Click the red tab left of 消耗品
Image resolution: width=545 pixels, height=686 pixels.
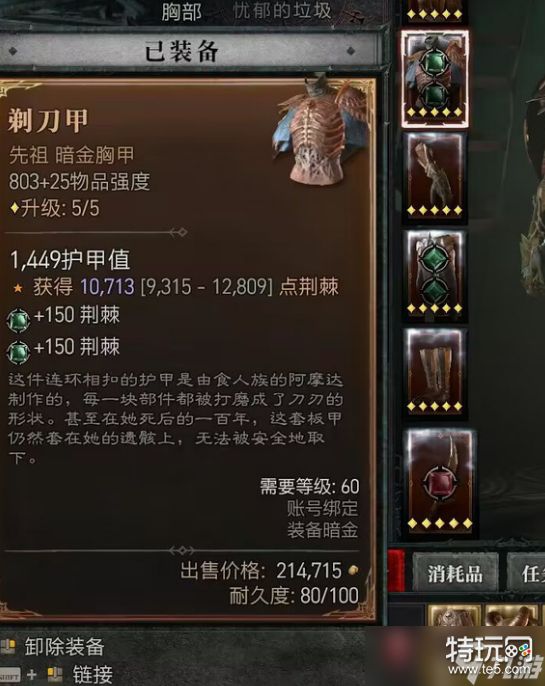(x=396, y=571)
